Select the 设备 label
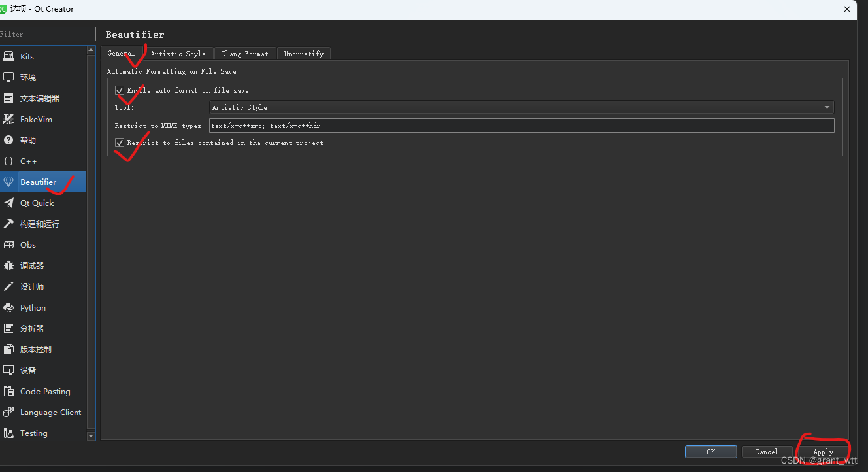This screenshot has width=868, height=472. (x=28, y=371)
